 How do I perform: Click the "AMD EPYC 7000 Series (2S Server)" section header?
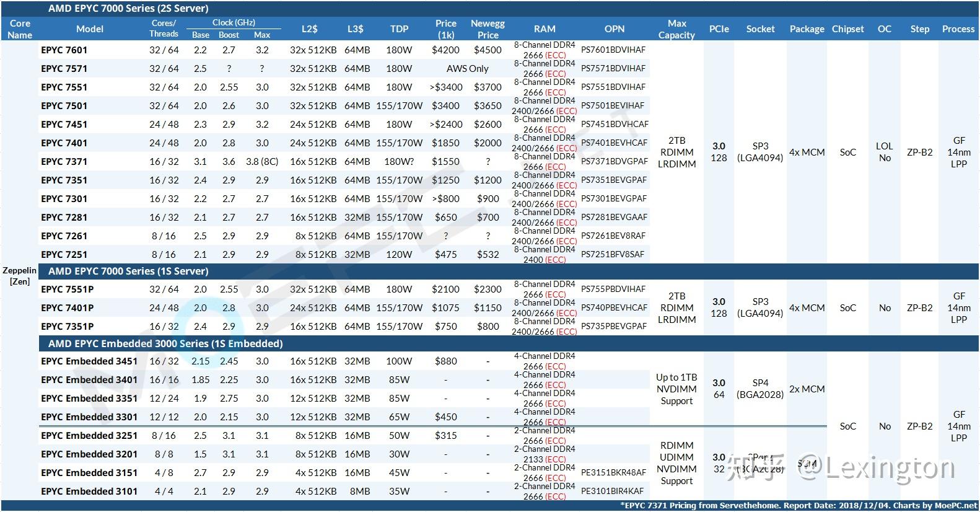(128, 9)
